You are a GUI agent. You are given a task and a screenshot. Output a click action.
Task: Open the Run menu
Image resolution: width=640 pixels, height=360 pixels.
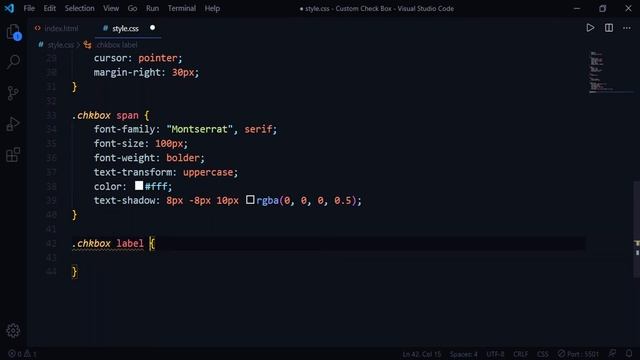[152, 8]
